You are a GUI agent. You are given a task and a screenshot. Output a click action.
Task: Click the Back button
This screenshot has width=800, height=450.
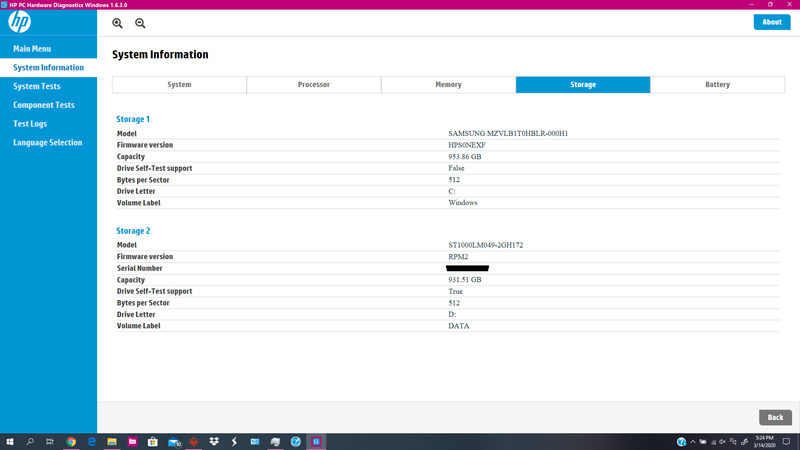coord(775,417)
